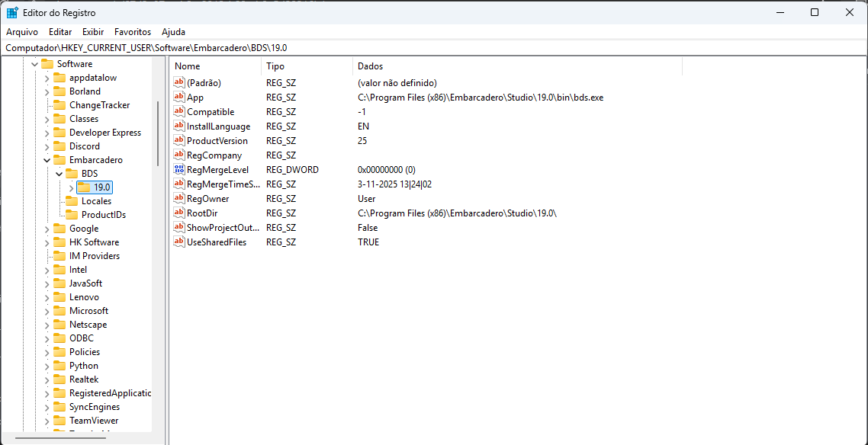Click the RegMergeTimeS... value icon
Image resolution: width=868 pixels, height=445 pixels.
tap(178, 184)
